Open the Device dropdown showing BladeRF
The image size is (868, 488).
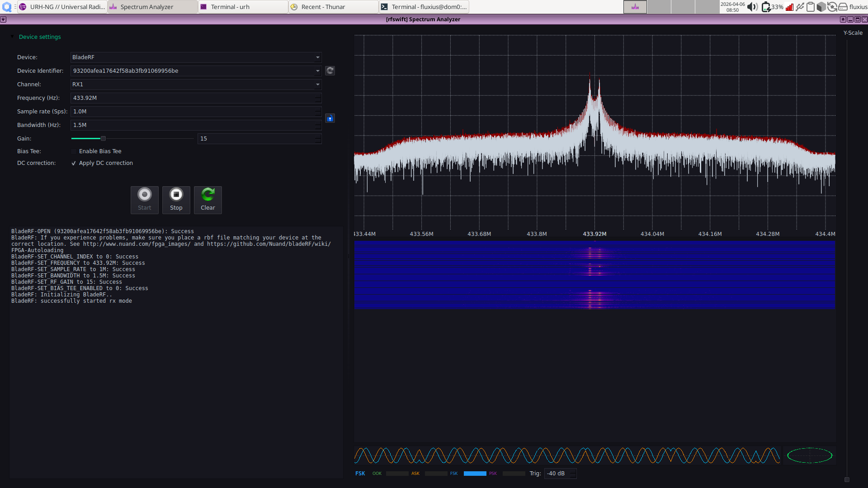coord(195,57)
